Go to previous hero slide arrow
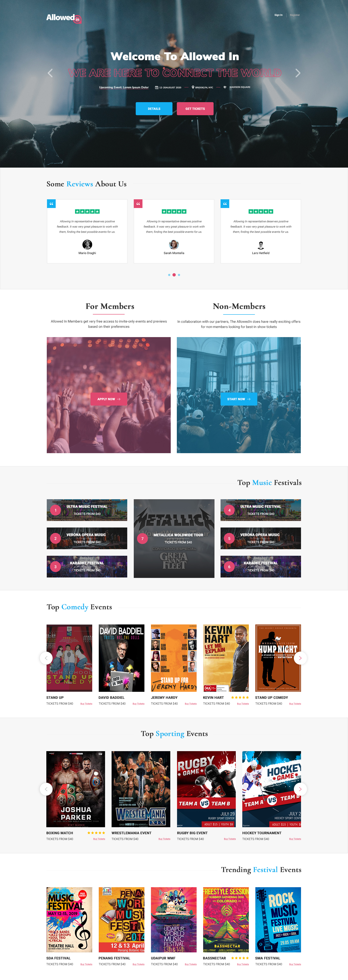This screenshot has width=348, height=980. click(x=50, y=73)
